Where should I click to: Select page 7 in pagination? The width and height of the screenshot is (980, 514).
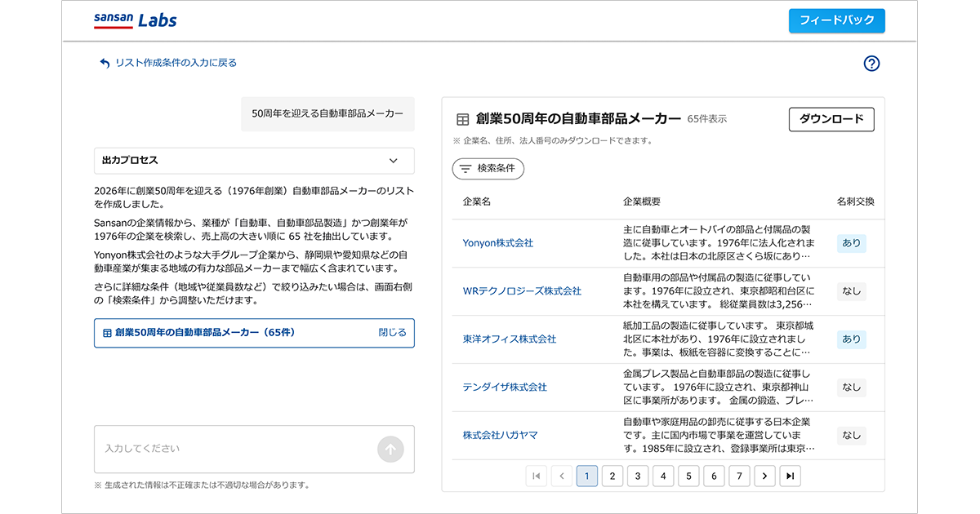click(x=739, y=476)
